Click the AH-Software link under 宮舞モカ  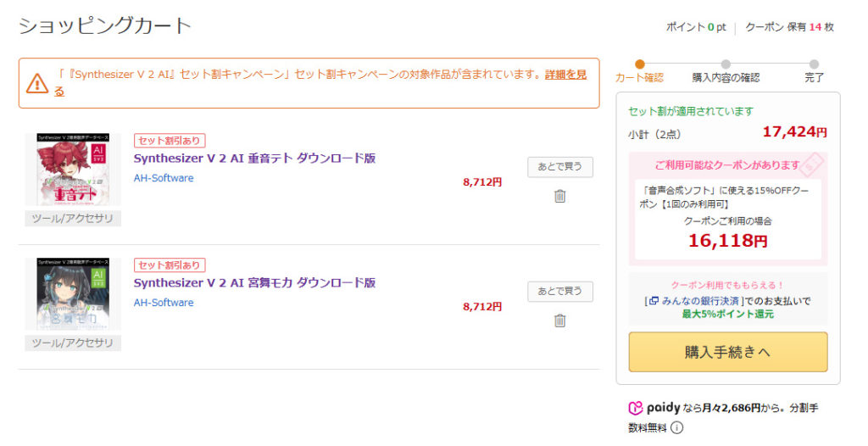tap(164, 303)
